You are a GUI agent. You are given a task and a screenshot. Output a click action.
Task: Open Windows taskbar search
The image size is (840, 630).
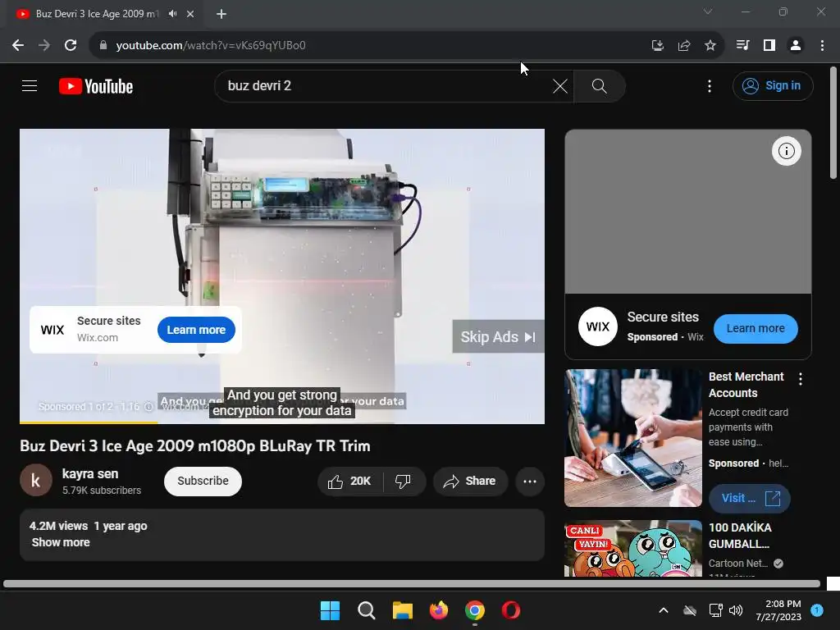[367, 610]
